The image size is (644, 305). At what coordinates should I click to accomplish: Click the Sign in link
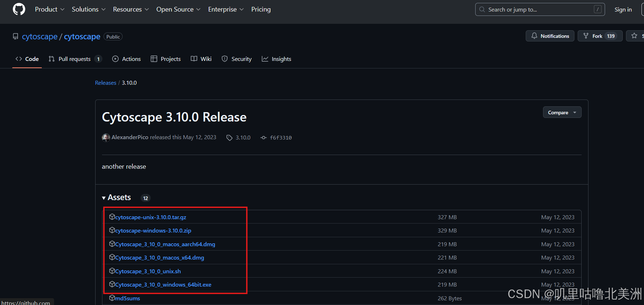[x=623, y=9]
